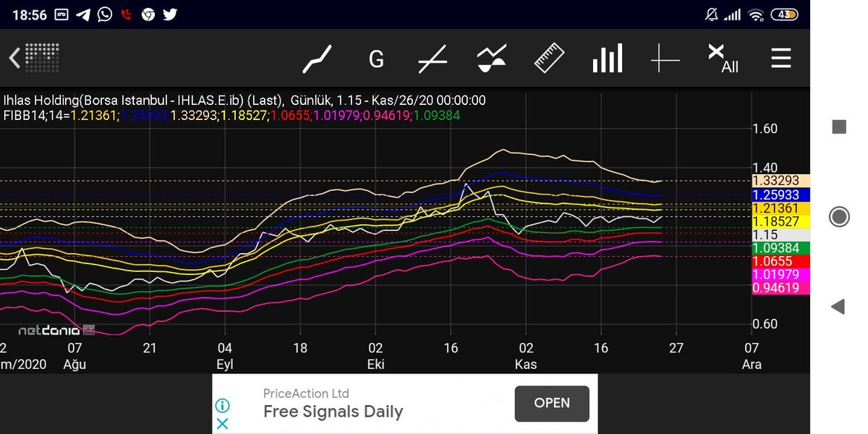
Task: Click the red 1.0655 price label
Action: (x=780, y=261)
